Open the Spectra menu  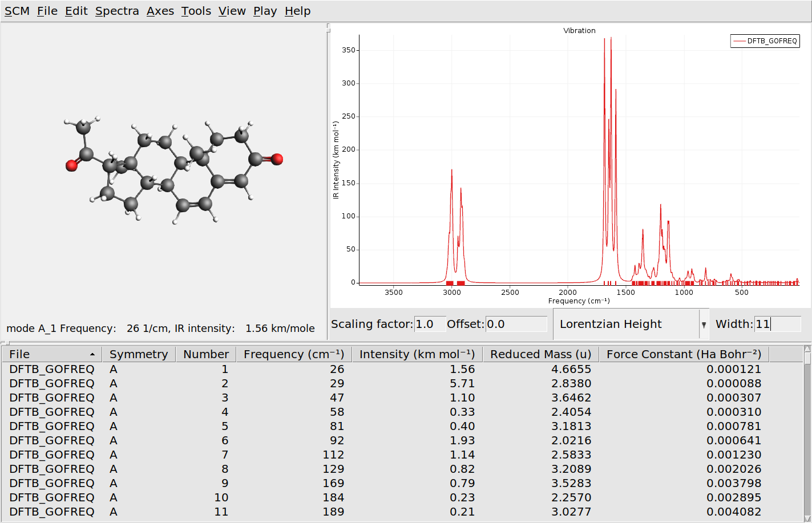pos(116,10)
